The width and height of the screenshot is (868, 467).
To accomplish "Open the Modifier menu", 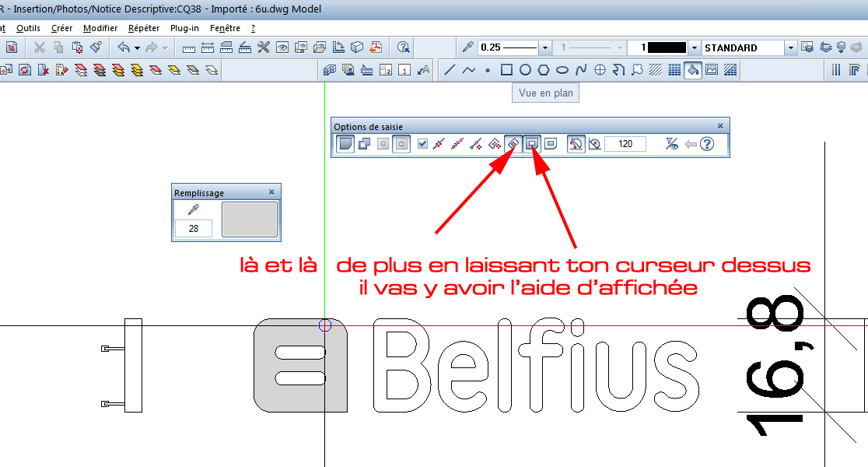I will (100, 28).
